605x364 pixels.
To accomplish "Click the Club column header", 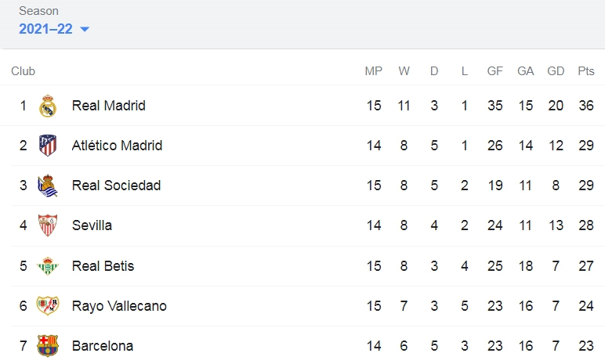I will (24, 71).
